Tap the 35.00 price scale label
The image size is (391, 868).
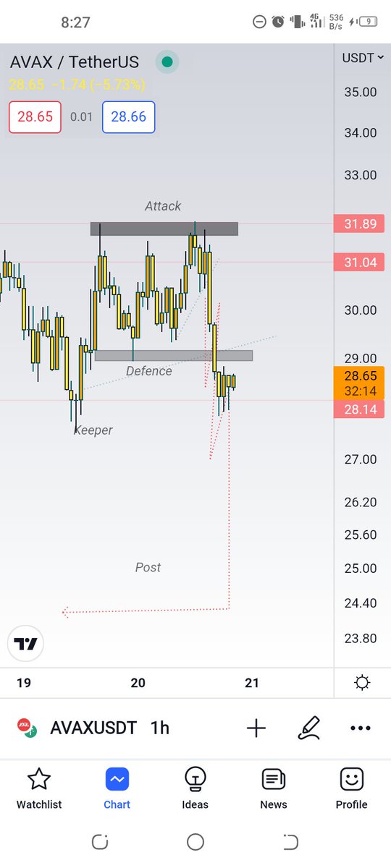tap(359, 92)
